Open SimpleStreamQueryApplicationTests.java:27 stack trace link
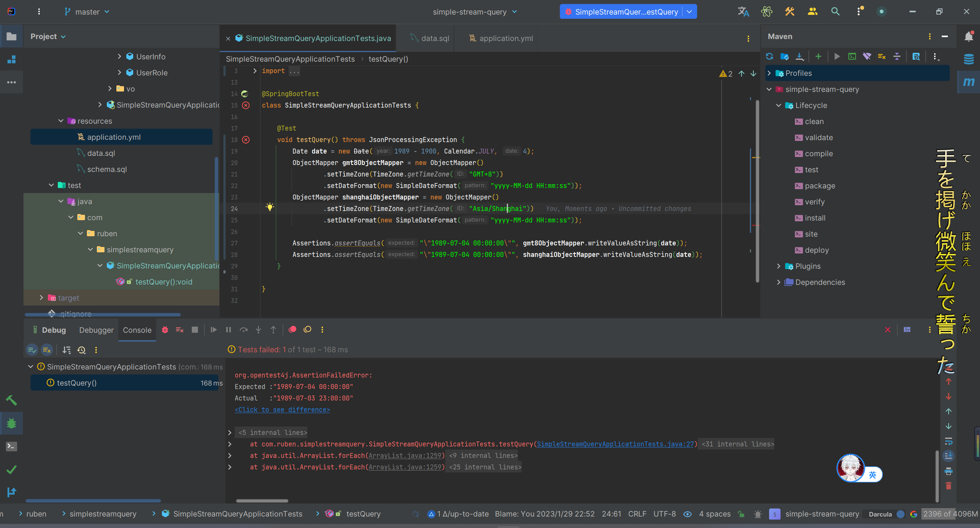This screenshot has height=528, width=980. coord(615,444)
